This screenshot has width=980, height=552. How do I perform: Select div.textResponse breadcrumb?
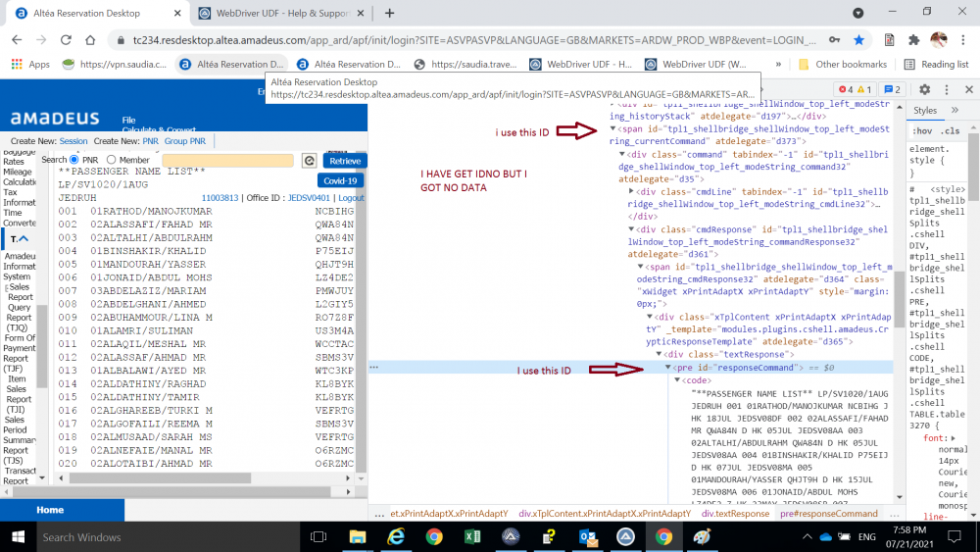[x=735, y=513]
